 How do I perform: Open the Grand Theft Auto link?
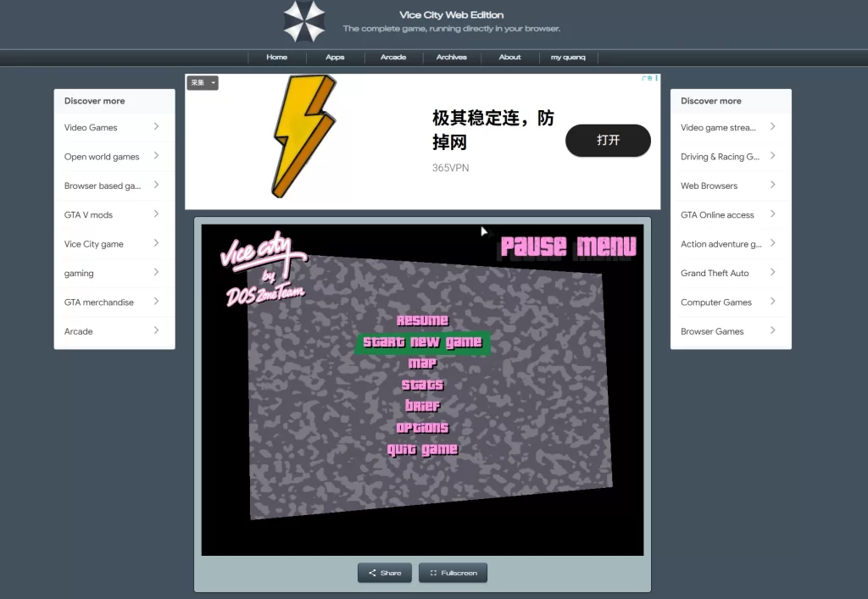coord(715,273)
